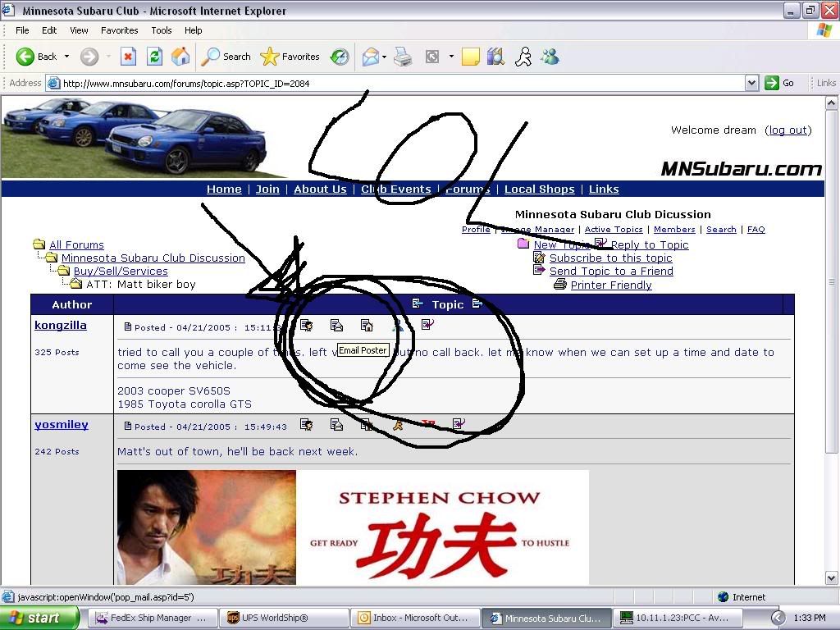Open the FAQ link
The height and width of the screenshot is (630, 840).
point(756,230)
